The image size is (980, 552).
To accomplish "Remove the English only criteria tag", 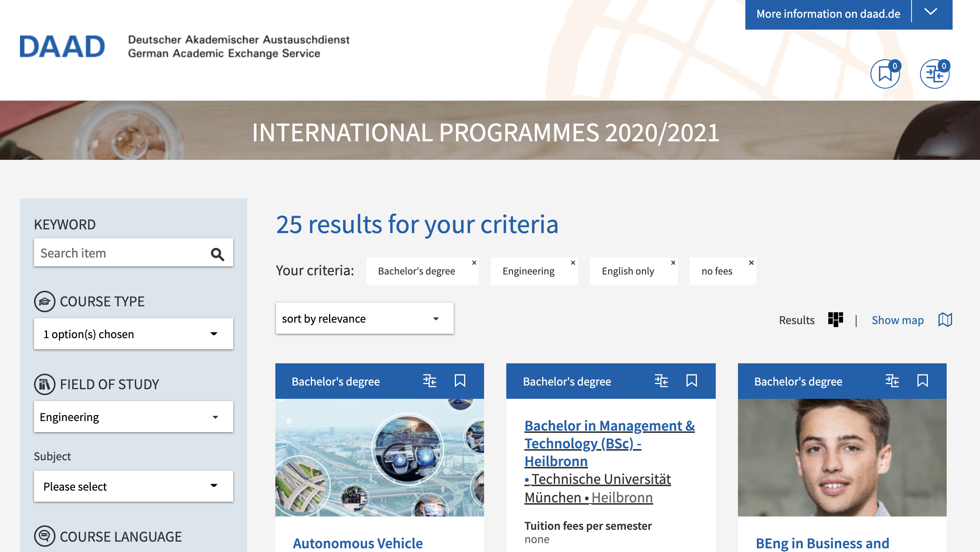I will coord(673,263).
